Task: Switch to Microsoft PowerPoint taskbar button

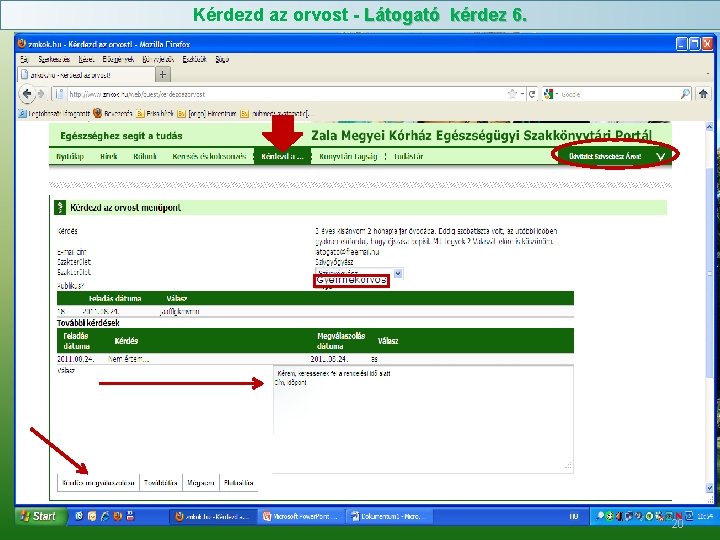Action: click(x=300, y=517)
